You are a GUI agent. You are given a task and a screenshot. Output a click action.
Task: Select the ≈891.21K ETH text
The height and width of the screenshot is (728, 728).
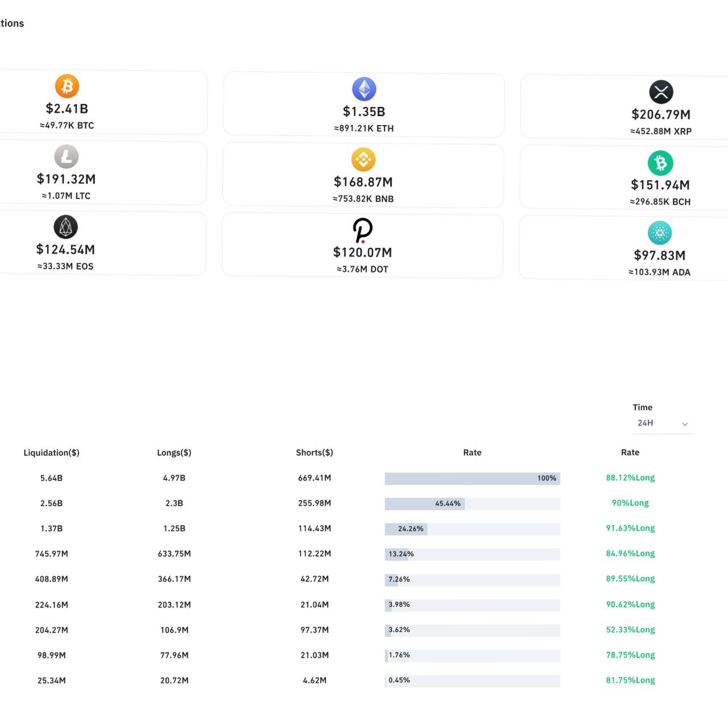tap(364, 129)
